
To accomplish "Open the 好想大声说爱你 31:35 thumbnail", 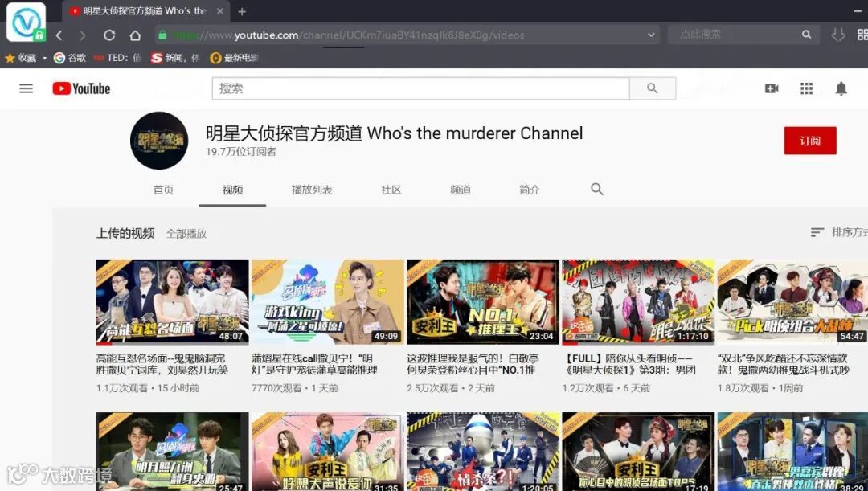I will (328, 452).
